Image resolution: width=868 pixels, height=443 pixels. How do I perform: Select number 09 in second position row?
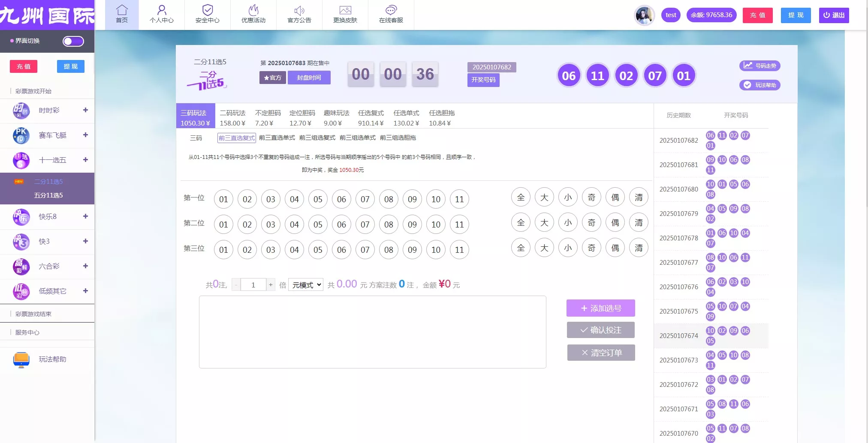point(412,224)
